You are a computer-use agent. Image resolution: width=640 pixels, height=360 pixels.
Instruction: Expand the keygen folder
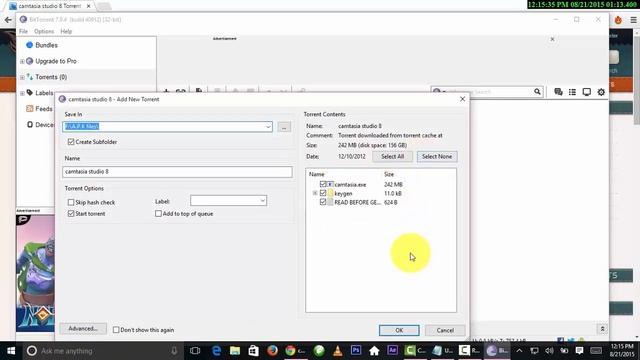(315, 193)
